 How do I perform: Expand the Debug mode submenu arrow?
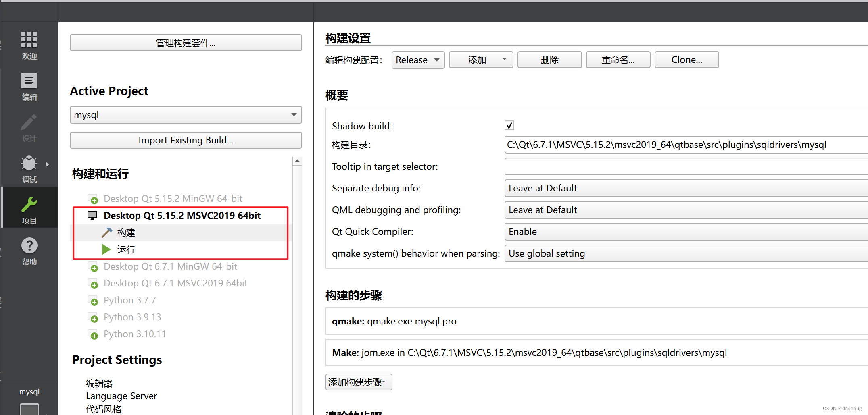48,164
